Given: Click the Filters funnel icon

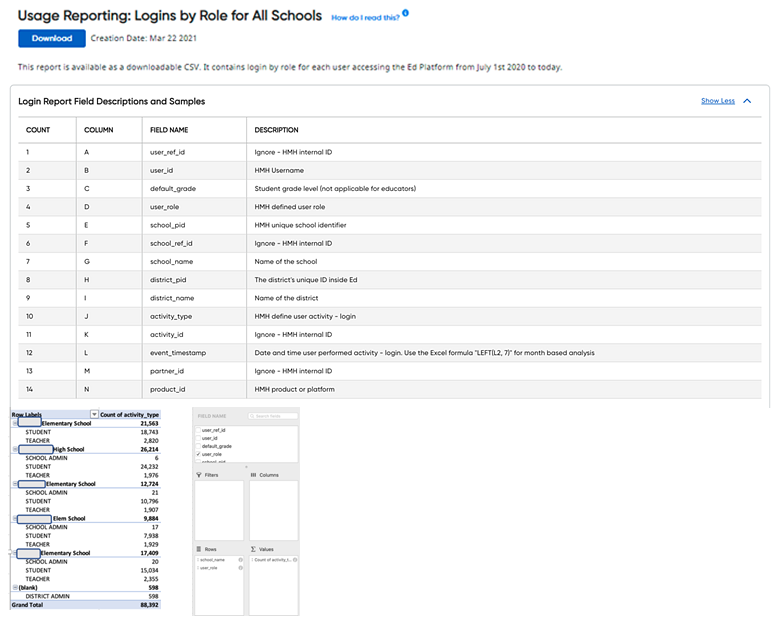Looking at the screenshot, I should pyautogui.click(x=199, y=475).
